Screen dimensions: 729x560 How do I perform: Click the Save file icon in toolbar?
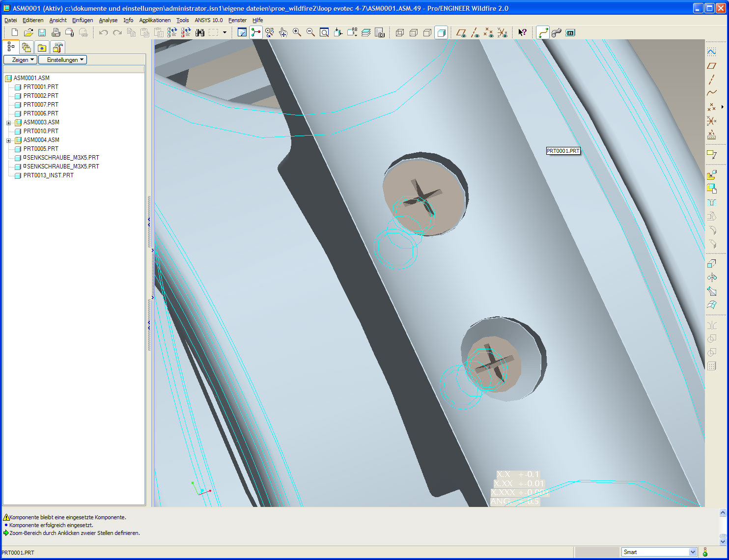click(42, 32)
